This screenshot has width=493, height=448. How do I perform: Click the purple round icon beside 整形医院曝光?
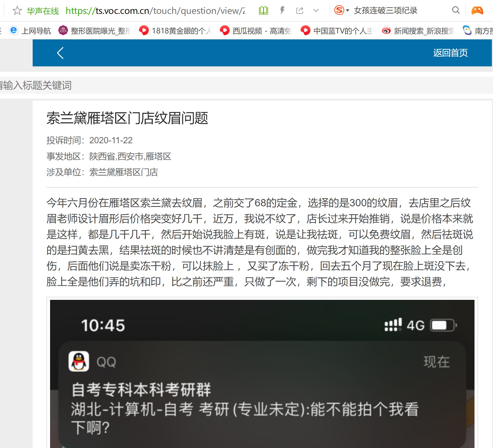coord(63,30)
